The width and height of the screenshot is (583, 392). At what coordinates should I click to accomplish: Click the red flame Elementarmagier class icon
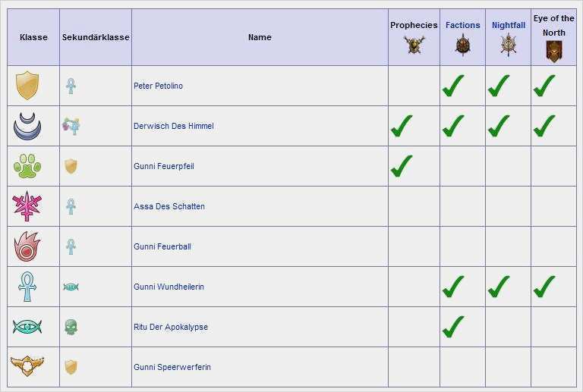tap(27, 246)
